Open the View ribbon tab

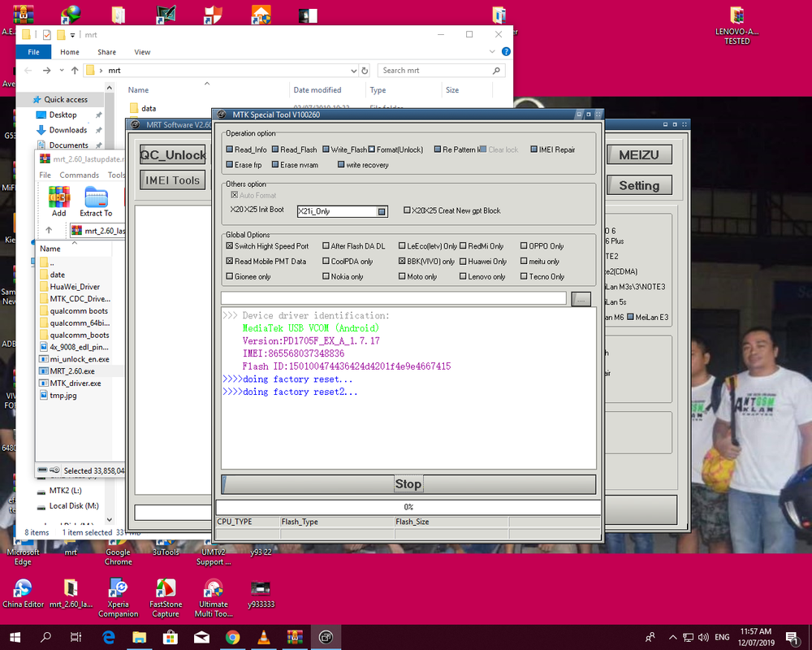[x=142, y=52]
